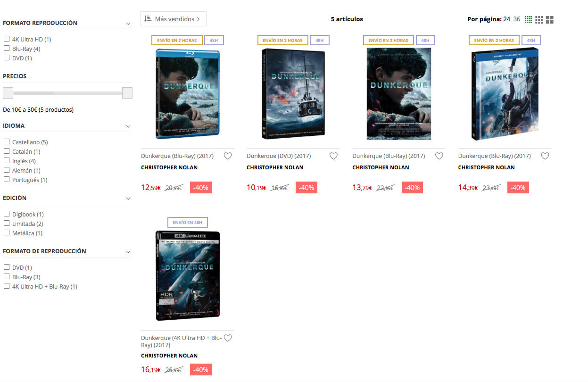Switch to the small grid view icon
Viewport: 588px width, 382px height.
tap(529, 19)
